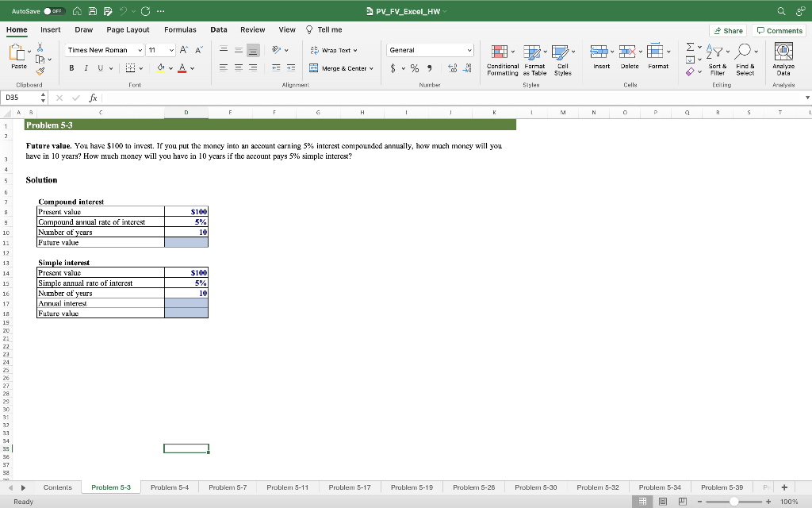The image size is (812, 508).
Task: Cut selection with the scissors icon
Action: click(x=40, y=47)
